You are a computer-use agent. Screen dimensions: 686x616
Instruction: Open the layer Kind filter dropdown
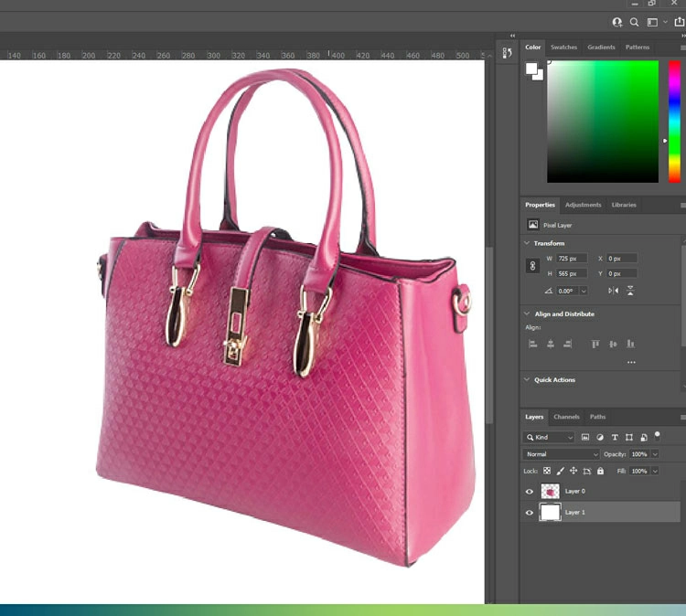(x=550, y=438)
